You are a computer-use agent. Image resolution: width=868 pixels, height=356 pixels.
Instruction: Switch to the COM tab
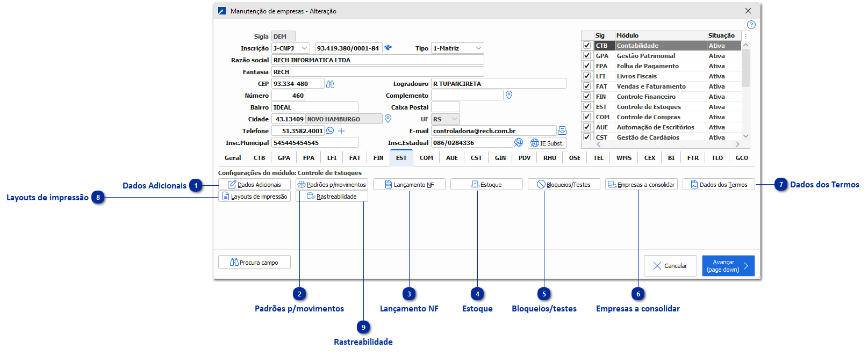click(426, 158)
